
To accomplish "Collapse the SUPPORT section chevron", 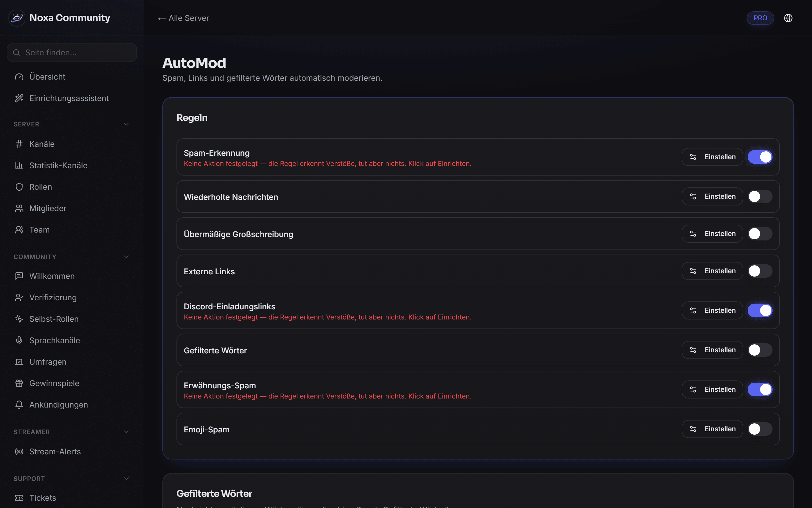I will [x=126, y=479].
